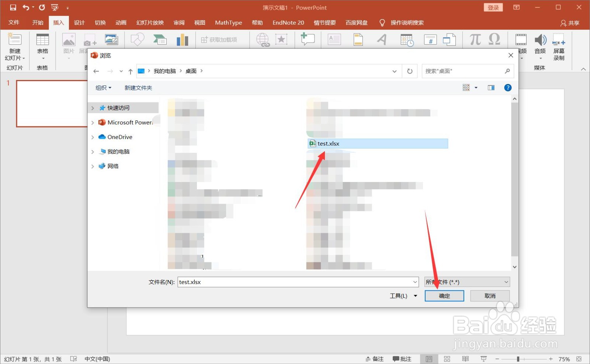The image size is (590, 364).
Task: Click the Back arrow in Browse dialog
Action: tap(96, 71)
